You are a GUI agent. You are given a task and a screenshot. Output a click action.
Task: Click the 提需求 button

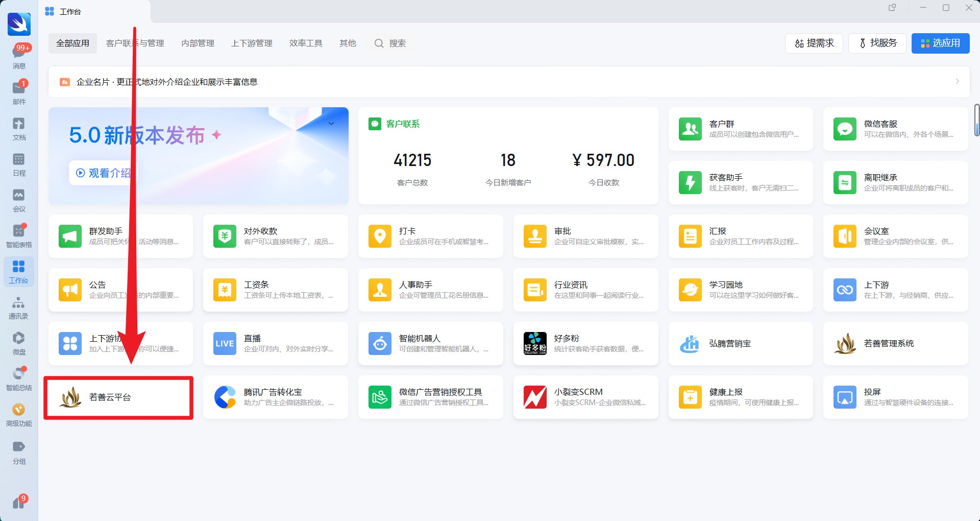pyautogui.click(x=814, y=43)
